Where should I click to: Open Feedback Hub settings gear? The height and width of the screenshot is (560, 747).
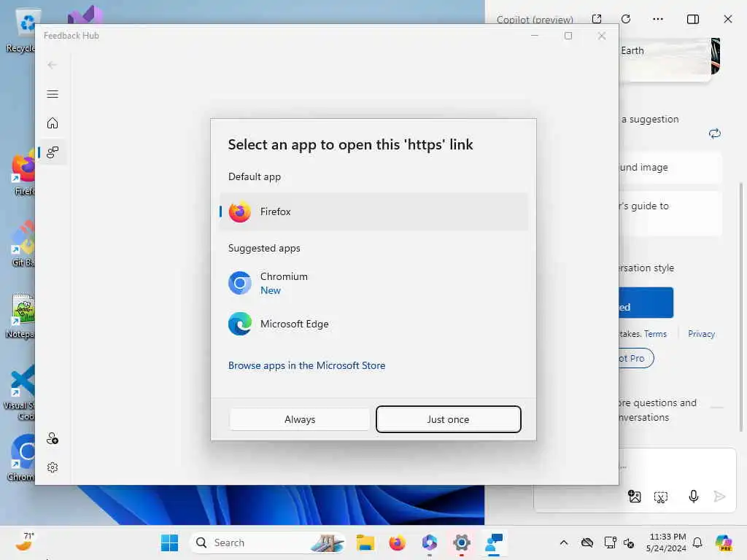coord(53,467)
